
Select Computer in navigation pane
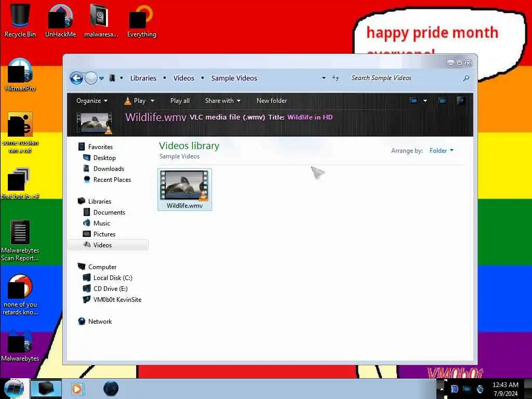(x=102, y=267)
